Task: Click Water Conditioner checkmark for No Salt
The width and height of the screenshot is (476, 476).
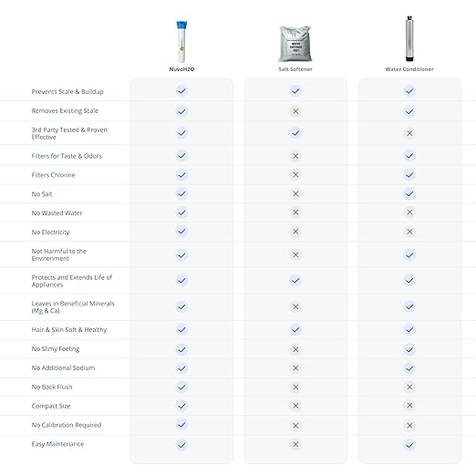Action: coord(409,193)
